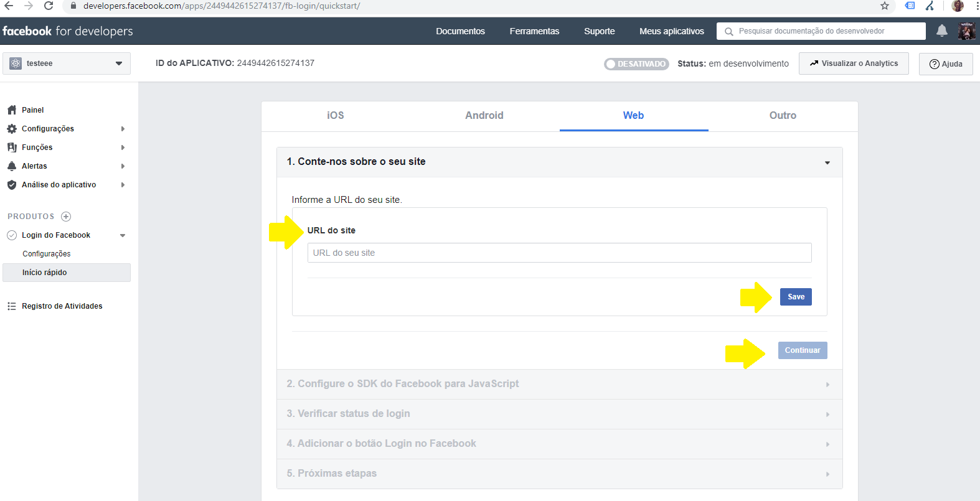
Task: Click the facebook for developers logo
Action: click(67, 31)
